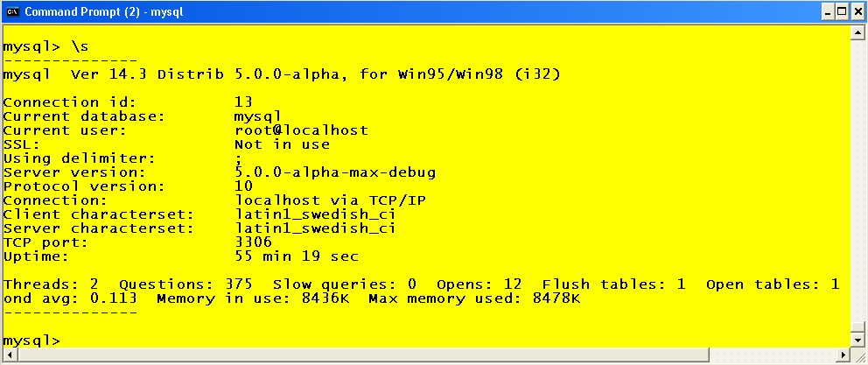Click the '\s' command text

click(80, 46)
